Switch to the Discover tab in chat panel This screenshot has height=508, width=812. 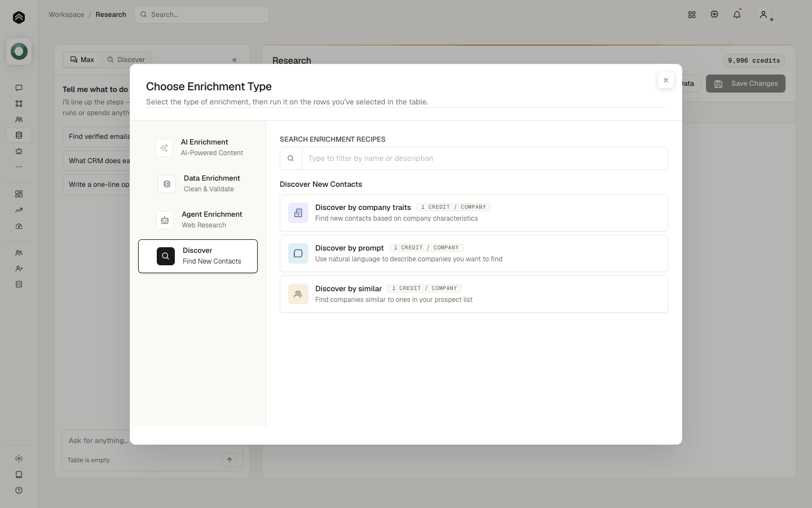[126, 60]
